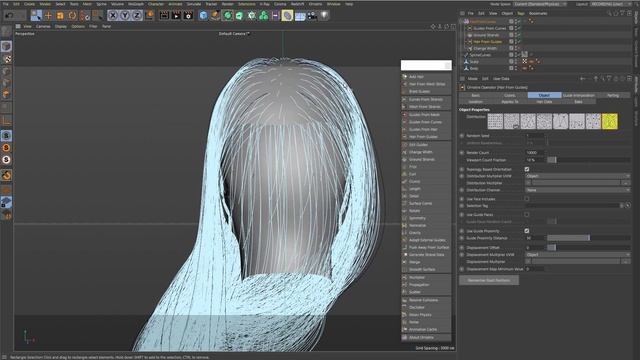Select the Rotate tool in top toolbar

pyautogui.click(x=72, y=16)
